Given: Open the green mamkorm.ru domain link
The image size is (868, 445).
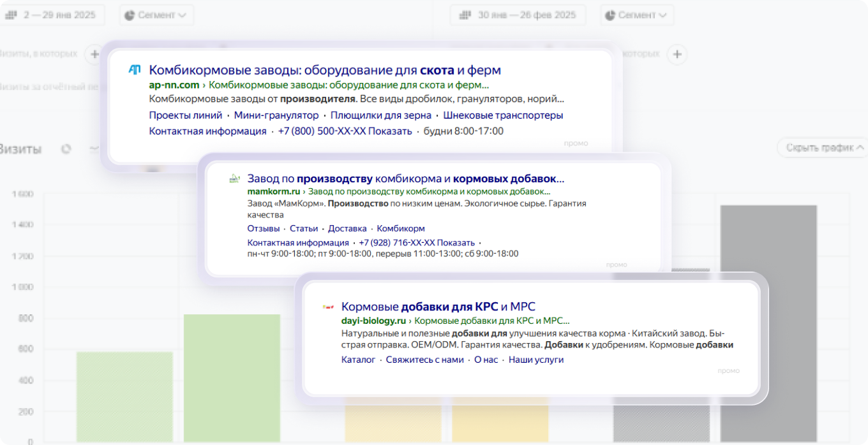Looking at the screenshot, I should [x=273, y=191].
